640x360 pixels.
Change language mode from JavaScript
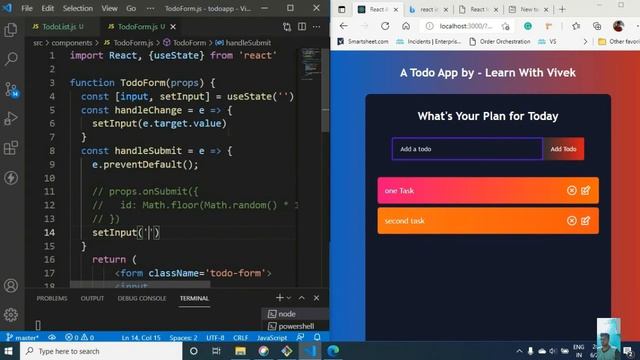(272, 338)
